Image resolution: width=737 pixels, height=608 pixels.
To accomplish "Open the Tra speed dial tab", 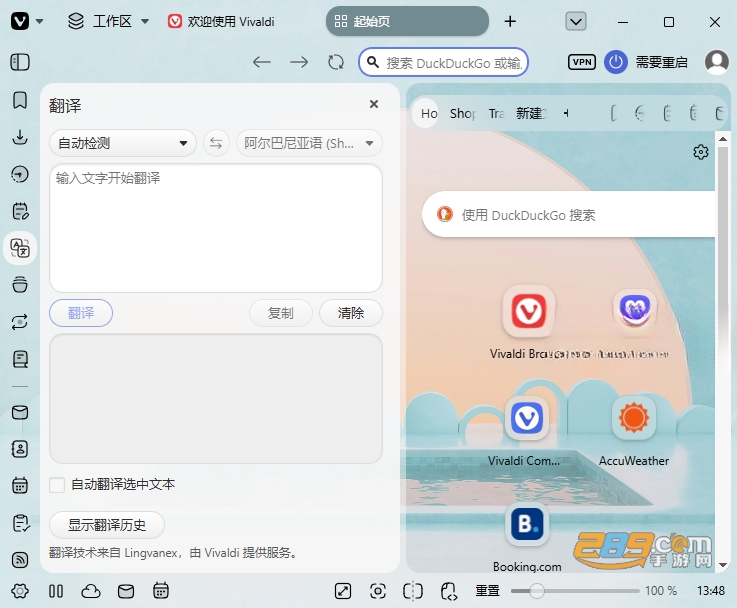I will [x=496, y=113].
